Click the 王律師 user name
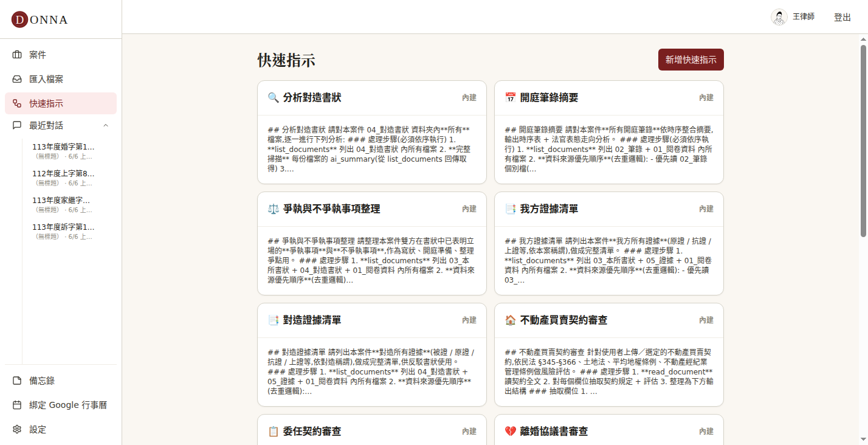Viewport: 868px width, 445px height. pos(804,17)
